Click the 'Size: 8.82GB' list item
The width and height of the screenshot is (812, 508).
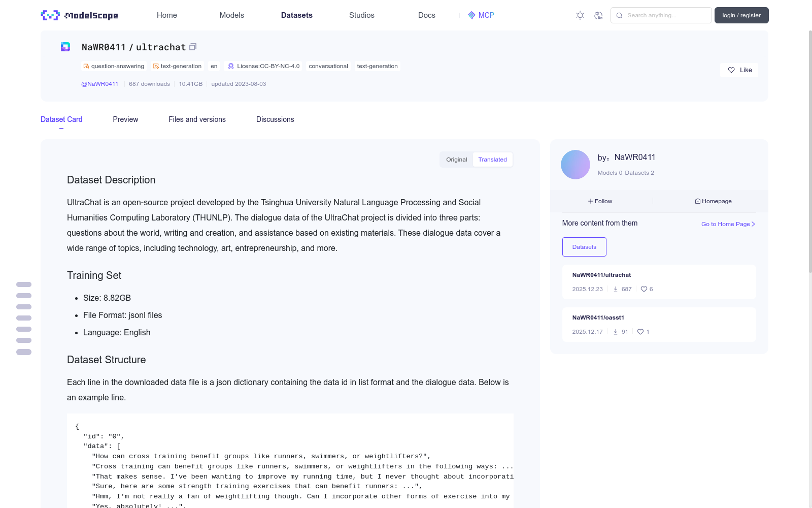[107, 298]
